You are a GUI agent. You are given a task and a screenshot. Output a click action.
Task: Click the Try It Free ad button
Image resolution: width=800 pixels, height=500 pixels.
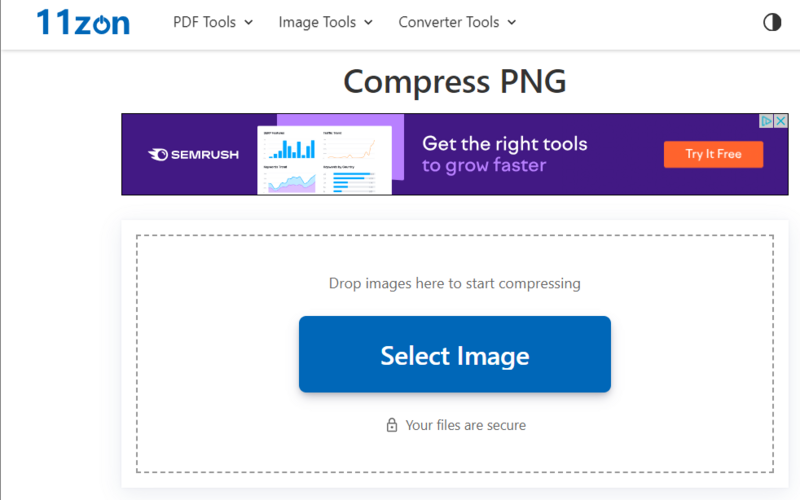coord(713,154)
